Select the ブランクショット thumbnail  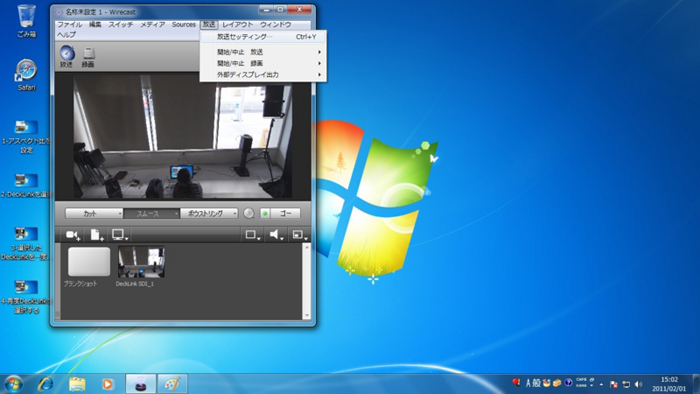tap(89, 262)
